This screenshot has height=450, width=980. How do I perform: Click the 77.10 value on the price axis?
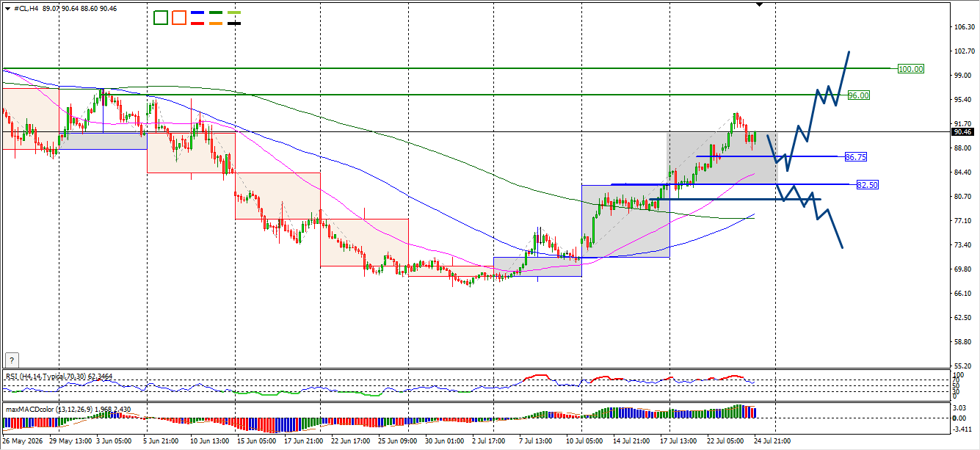962,221
